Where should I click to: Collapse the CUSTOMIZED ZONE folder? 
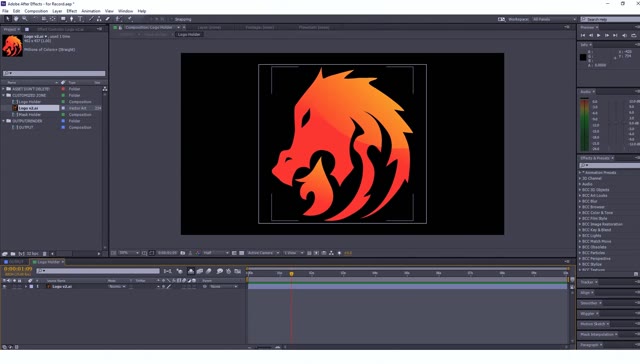(x=4, y=95)
